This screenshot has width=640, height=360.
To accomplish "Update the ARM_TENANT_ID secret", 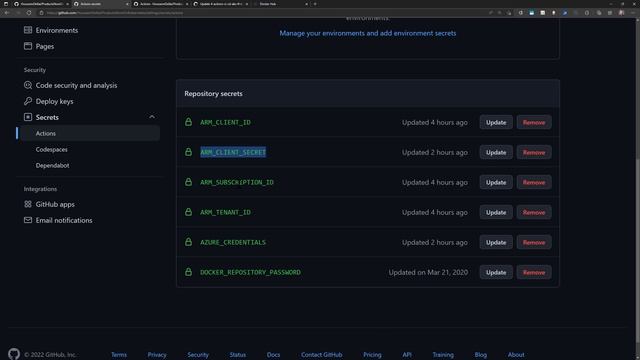I will [496, 212].
